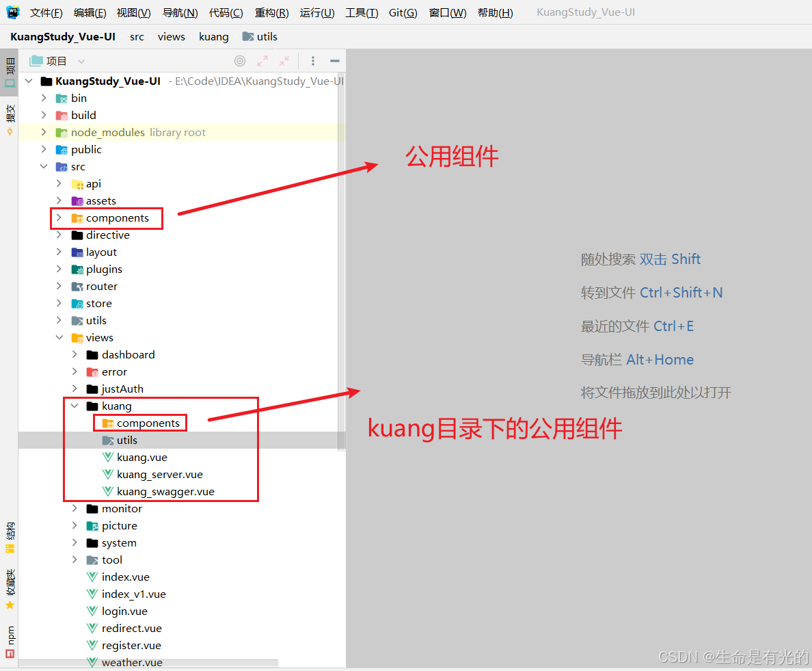Expand the node_modules folder chevron
Image resolution: width=812 pixels, height=671 pixels.
pos(44,132)
